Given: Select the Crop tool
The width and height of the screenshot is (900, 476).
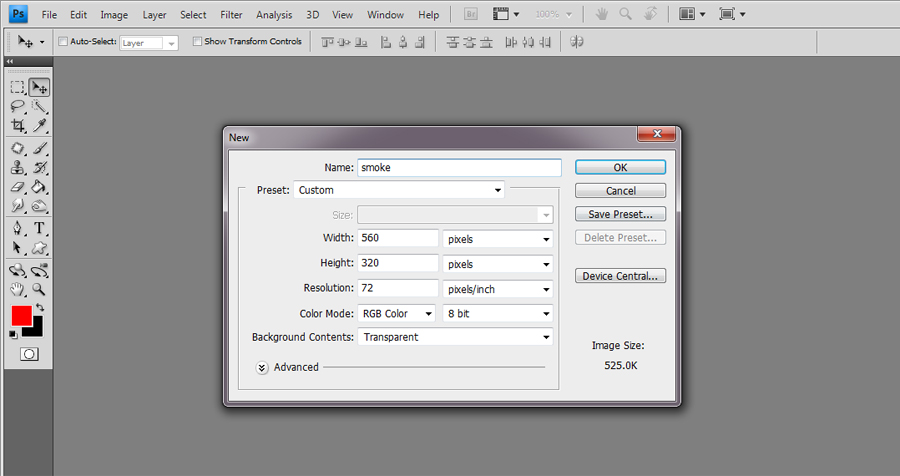Looking at the screenshot, I should click(x=18, y=125).
